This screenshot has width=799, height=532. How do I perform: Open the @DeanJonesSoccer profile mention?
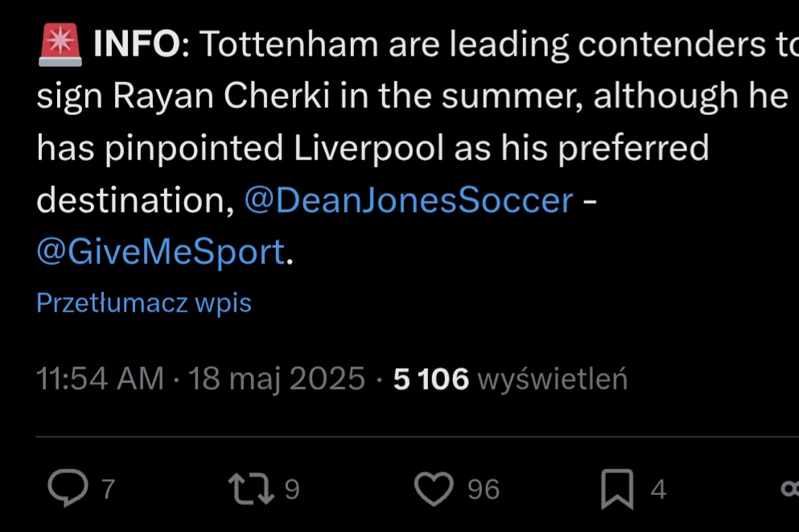click(x=408, y=200)
